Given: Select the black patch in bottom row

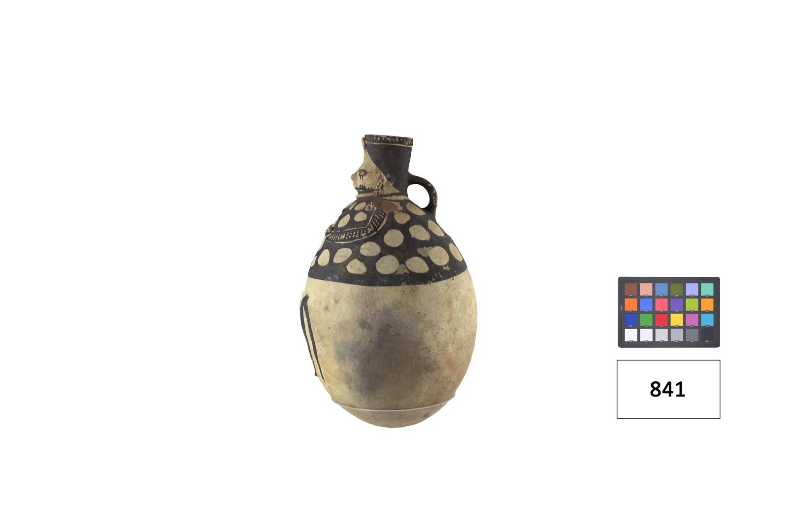Looking at the screenshot, I should click(707, 335).
